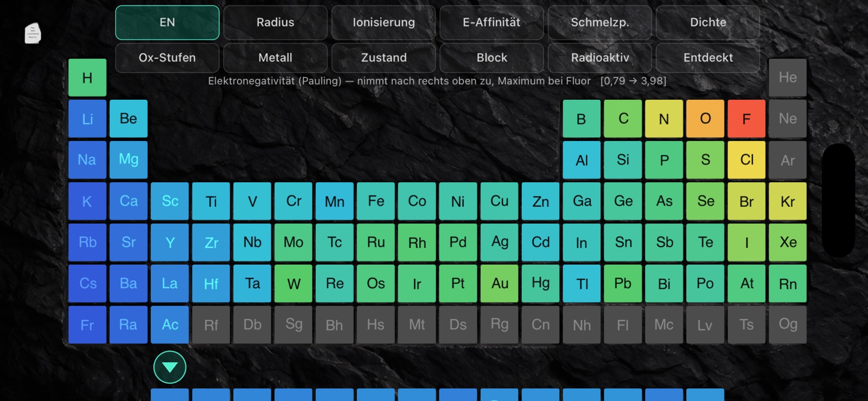Select the green Hydrogen H tile
The image size is (868, 401).
87,78
